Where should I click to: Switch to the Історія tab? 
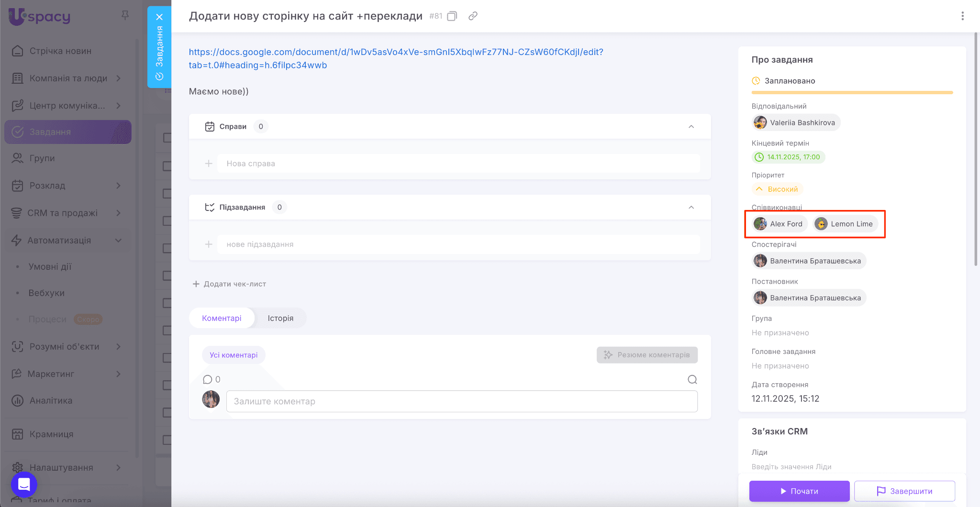[280, 319]
